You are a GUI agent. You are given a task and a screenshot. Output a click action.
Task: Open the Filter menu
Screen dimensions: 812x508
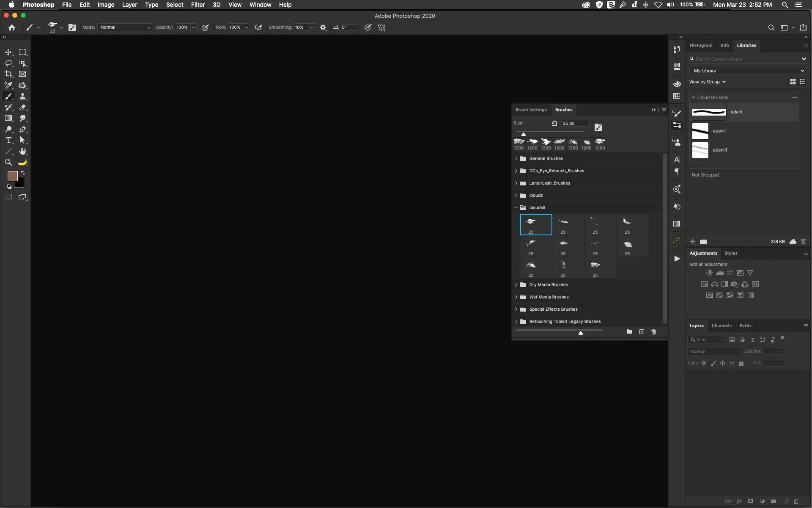click(x=198, y=5)
